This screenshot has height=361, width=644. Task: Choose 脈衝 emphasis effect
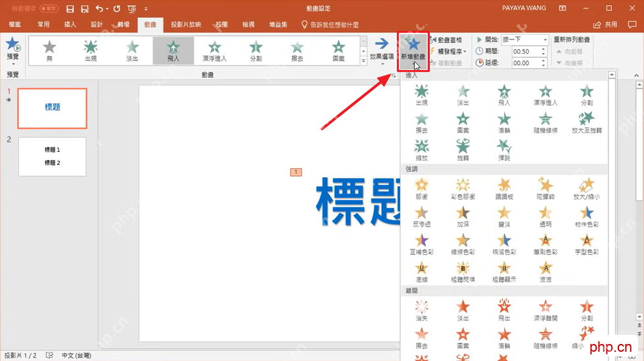421,189
